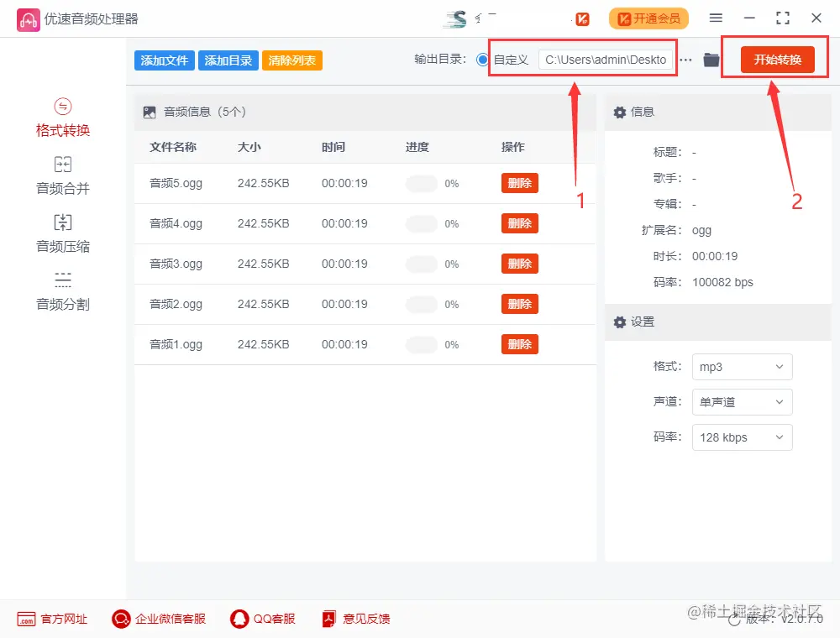840x638 pixels.
Task: Click the 音频信息 list header icon
Action: [x=150, y=112]
